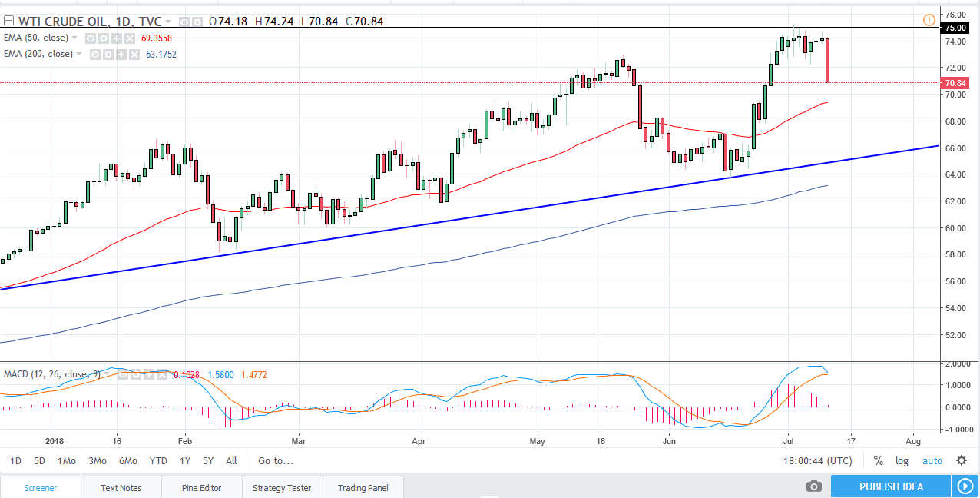Expand the EMA (200, close) dropdown arrow
This screenshot has height=498, width=980.
click(81, 55)
